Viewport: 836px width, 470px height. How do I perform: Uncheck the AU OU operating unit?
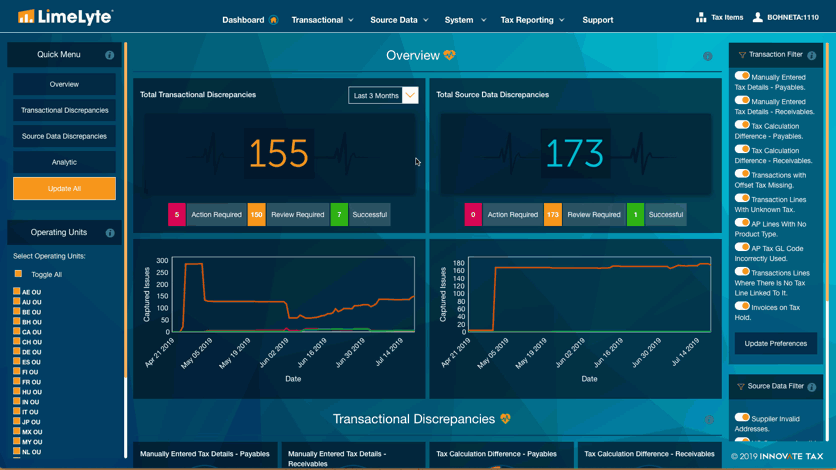pos(17,301)
